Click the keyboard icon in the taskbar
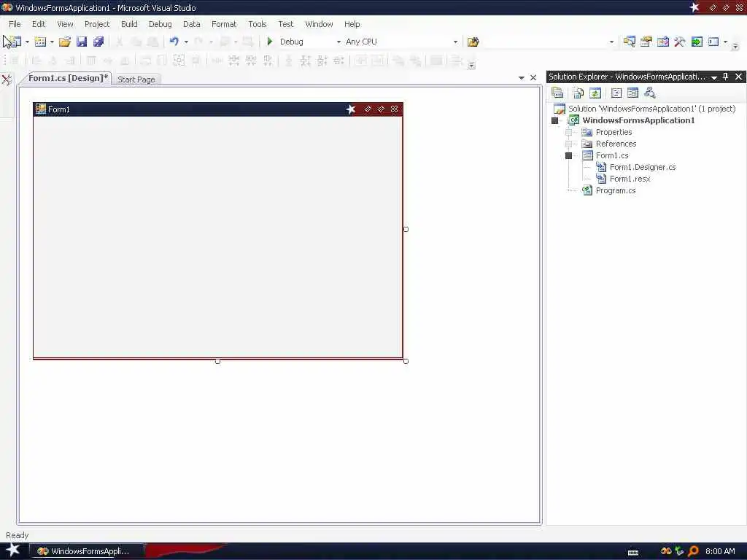Screen dimensions: 747x560 (x=633, y=553)
